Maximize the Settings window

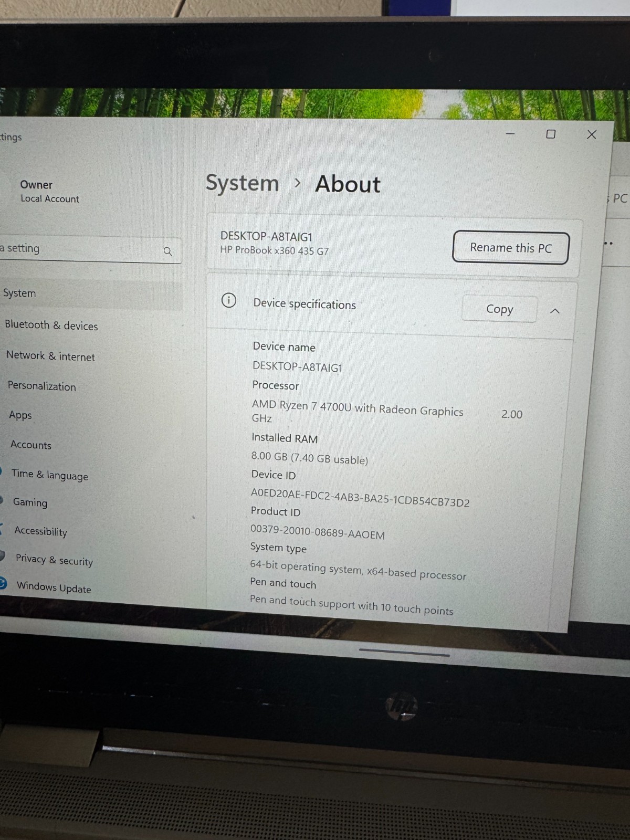click(551, 134)
